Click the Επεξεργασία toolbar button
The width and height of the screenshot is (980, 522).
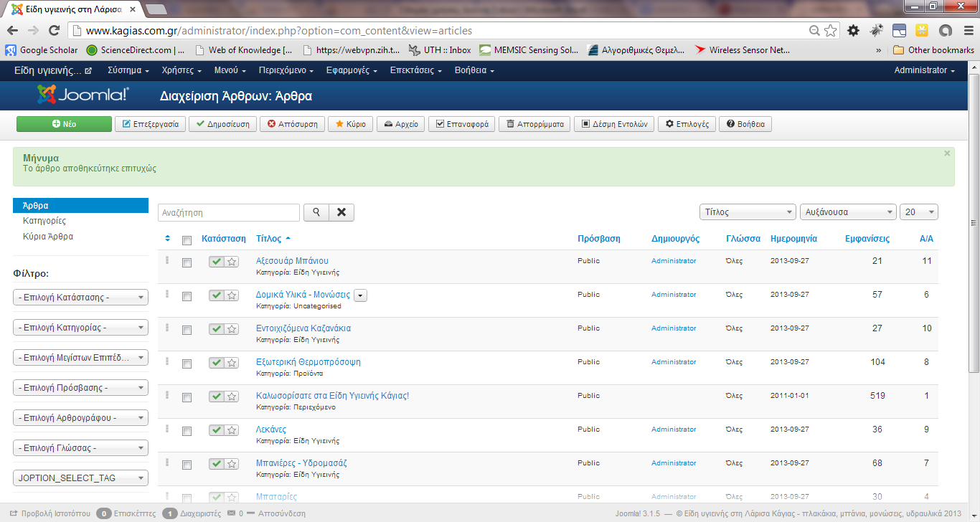pos(150,124)
